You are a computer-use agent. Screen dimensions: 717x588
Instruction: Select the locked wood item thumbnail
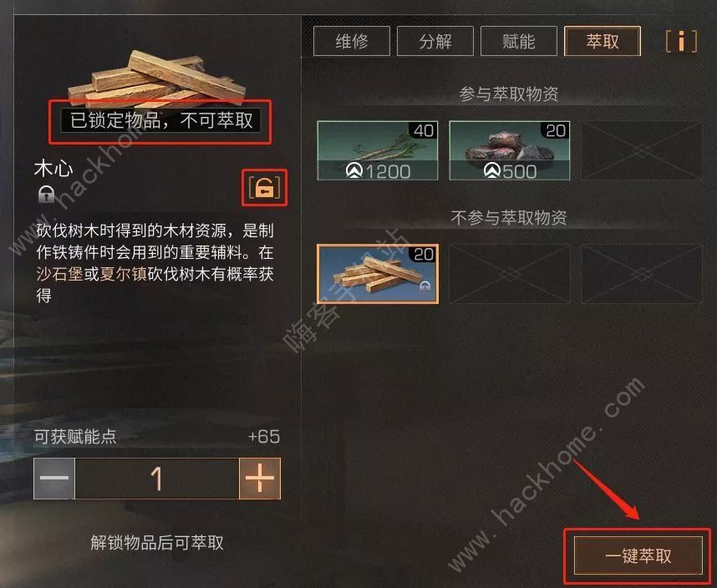click(x=377, y=274)
